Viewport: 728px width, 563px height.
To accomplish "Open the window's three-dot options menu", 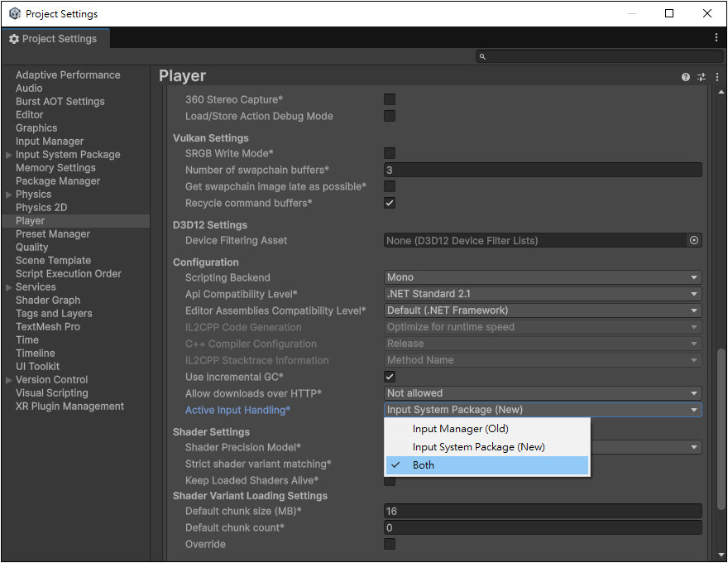I will (x=716, y=38).
